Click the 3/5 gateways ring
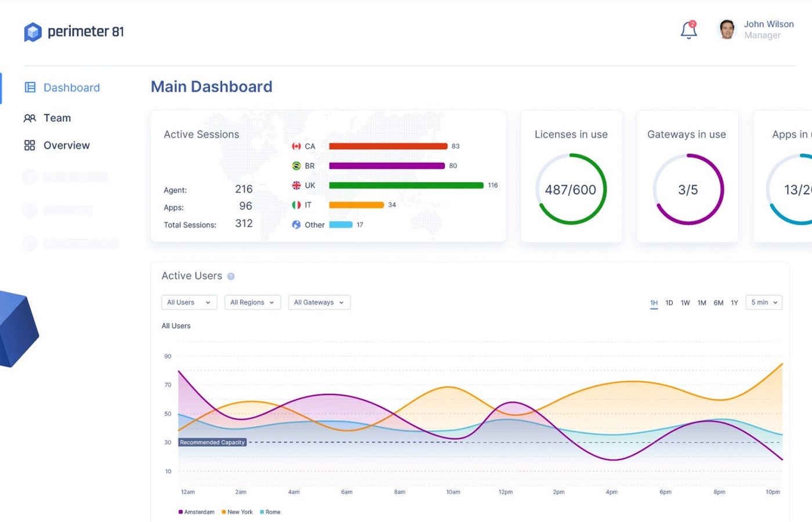 688,189
